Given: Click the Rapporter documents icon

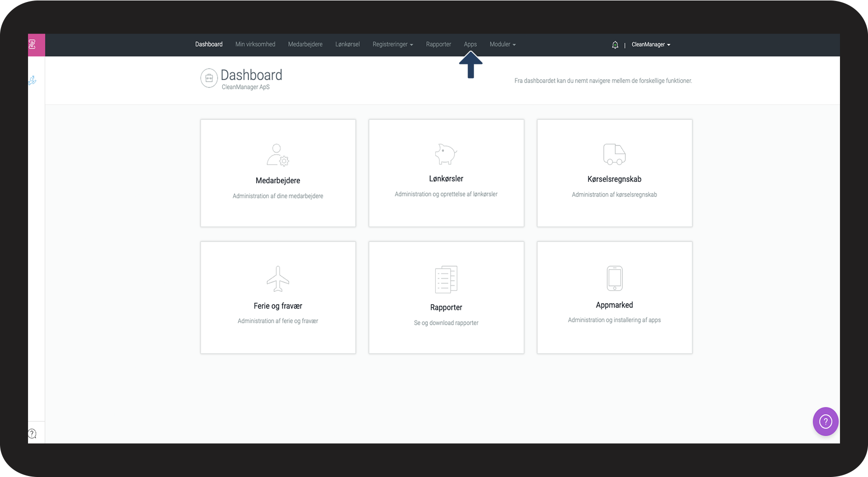Looking at the screenshot, I should click(446, 280).
